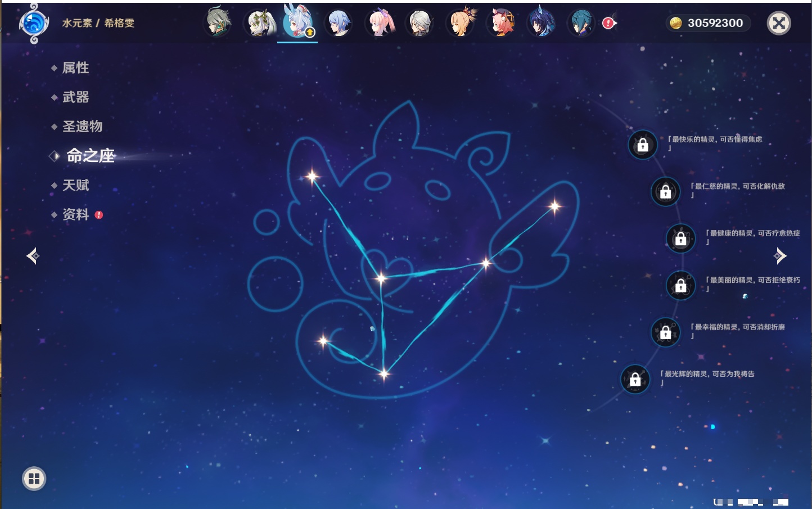The height and width of the screenshot is (509, 812).
Task: Click red exclamation arrow after character avatars
Action: pos(610,23)
